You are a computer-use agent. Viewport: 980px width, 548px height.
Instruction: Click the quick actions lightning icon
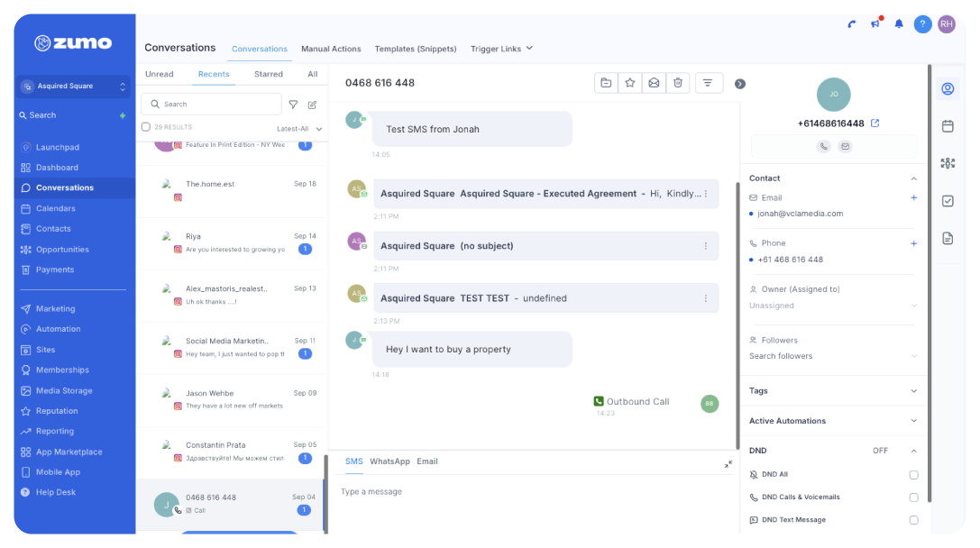pyautogui.click(x=123, y=115)
